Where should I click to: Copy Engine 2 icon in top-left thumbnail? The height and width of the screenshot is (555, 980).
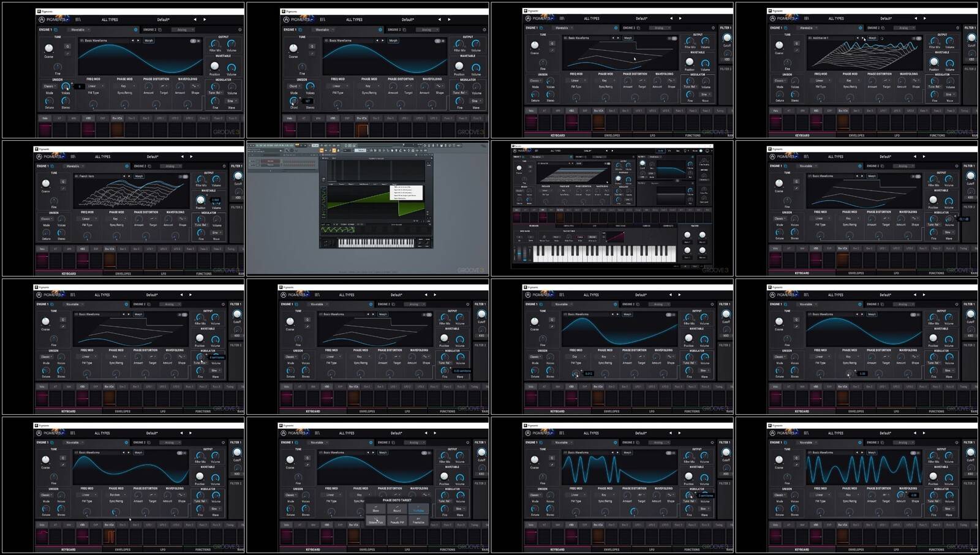point(160,29)
